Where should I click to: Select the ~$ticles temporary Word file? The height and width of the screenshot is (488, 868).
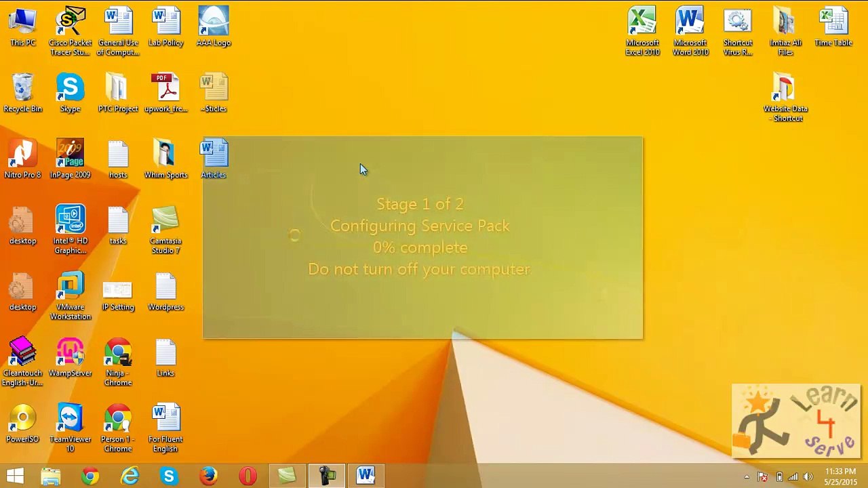point(214,93)
